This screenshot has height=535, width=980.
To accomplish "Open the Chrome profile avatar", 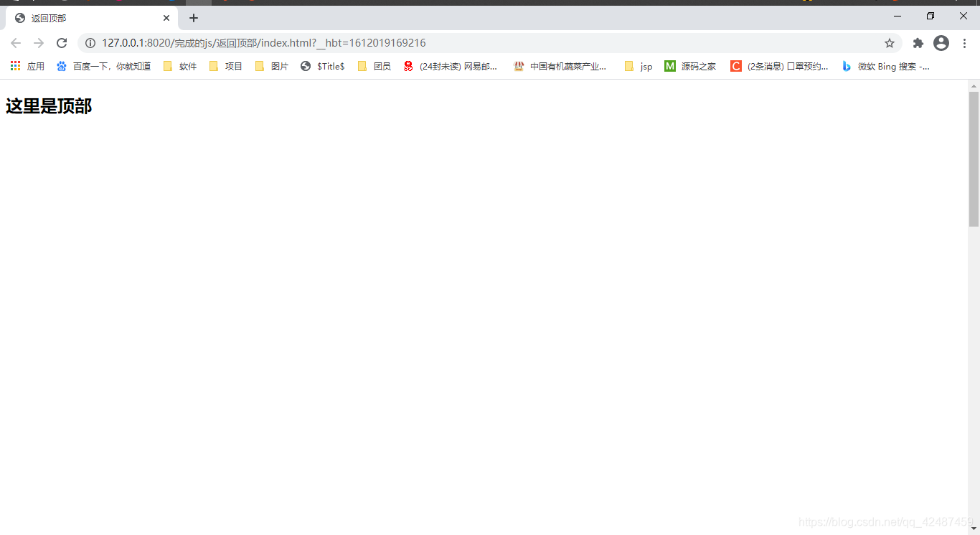I will pyautogui.click(x=941, y=43).
